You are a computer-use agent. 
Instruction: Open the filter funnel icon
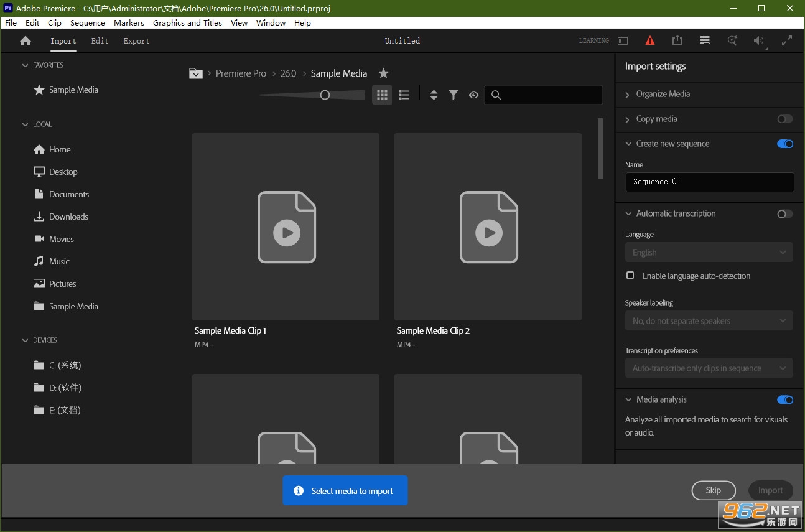click(x=454, y=95)
